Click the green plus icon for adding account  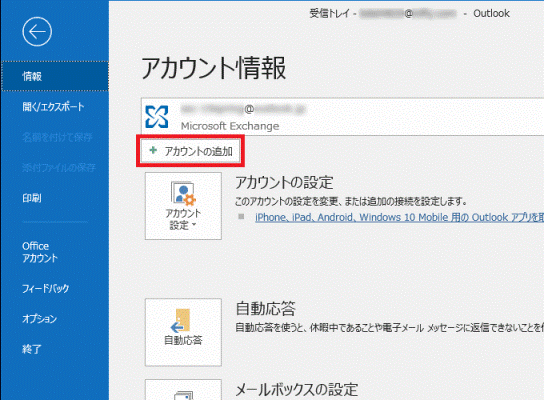pos(153,151)
